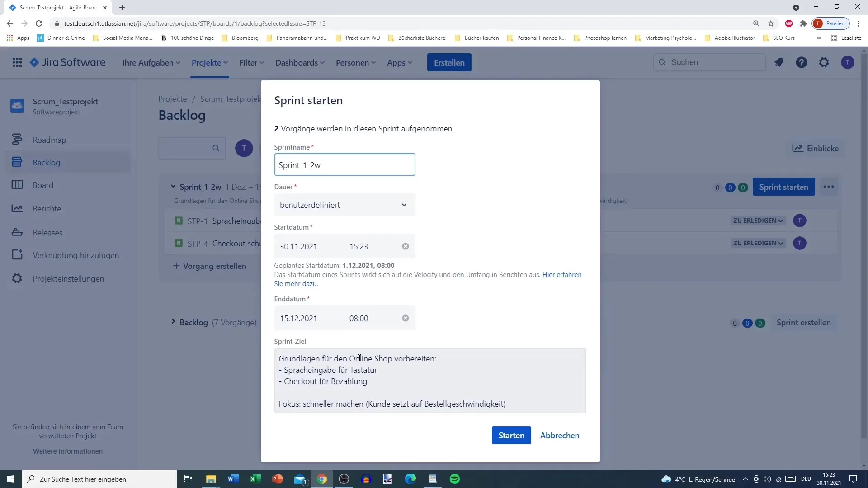The image size is (868, 488).
Task: Bookmark this page with star icon
Action: click(x=771, y=23)
